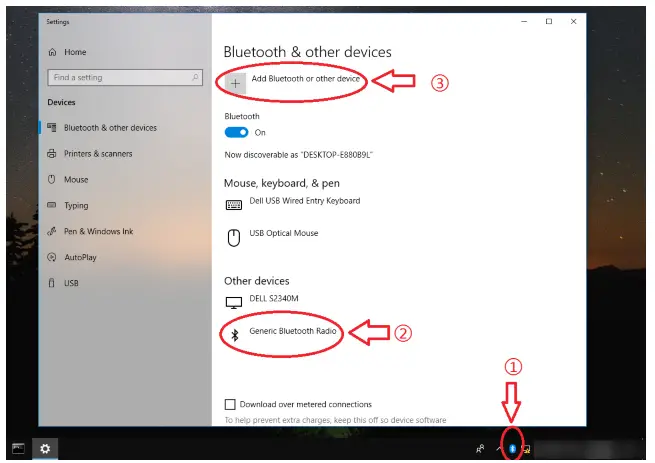
Task: Click the Home icon in the Settings sidebar
Action: point(52,52)
